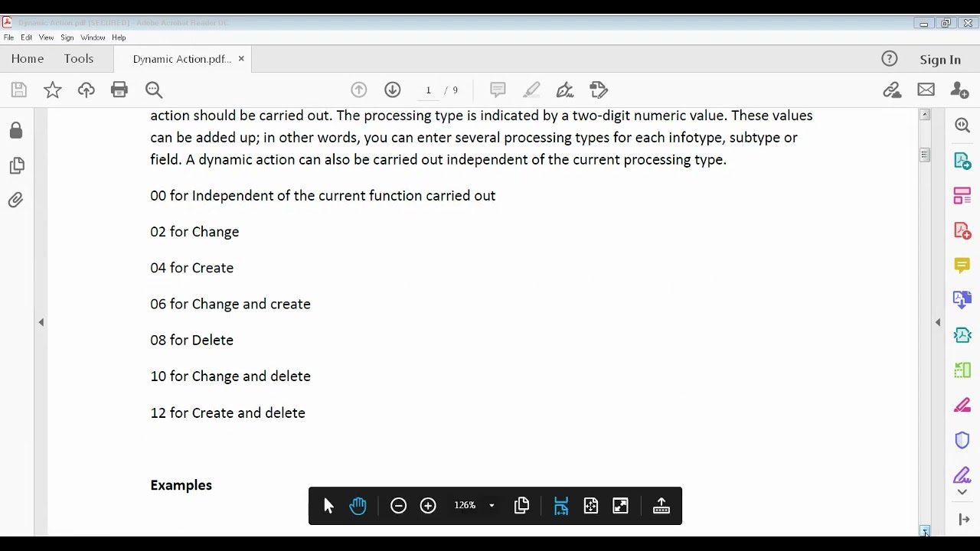Zoom in with the plus button

tap(428, 506)
